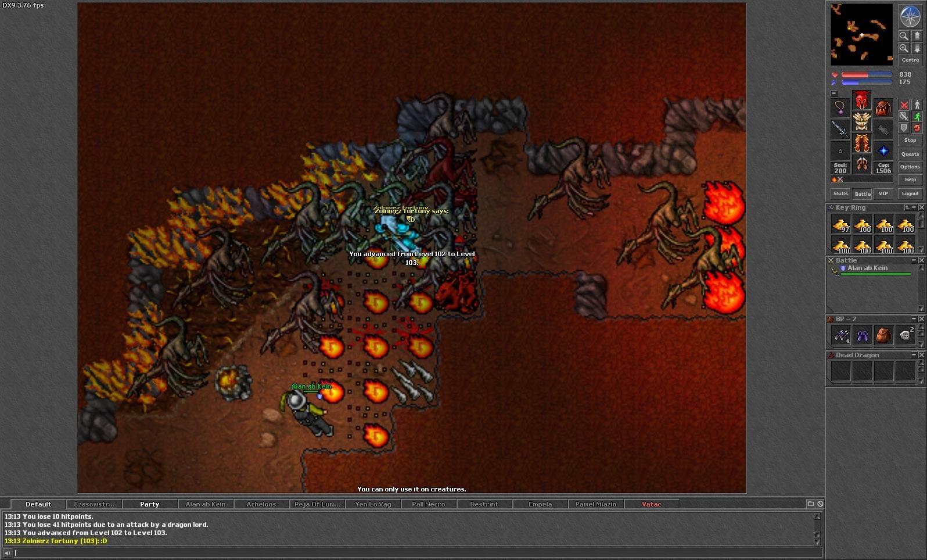Switch to the Party chat tab
The width and height of the screenshot is (927, 560).
coord(150,504)
